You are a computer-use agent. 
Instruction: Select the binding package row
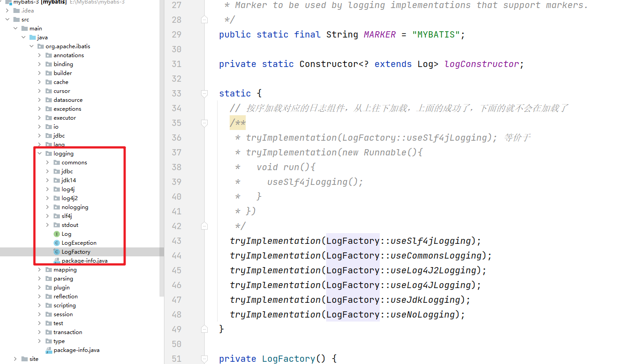pyautogui.click(x=80, y=64)
